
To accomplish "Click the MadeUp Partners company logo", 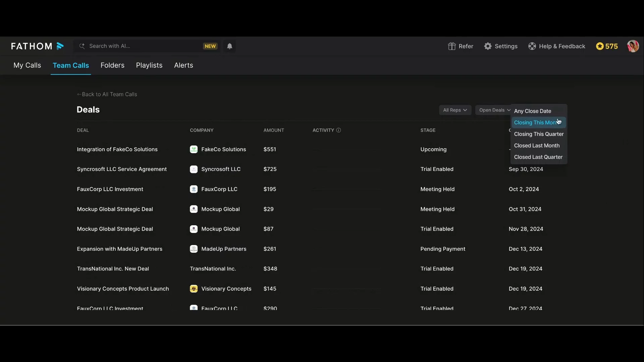I will tap(194, 249).
